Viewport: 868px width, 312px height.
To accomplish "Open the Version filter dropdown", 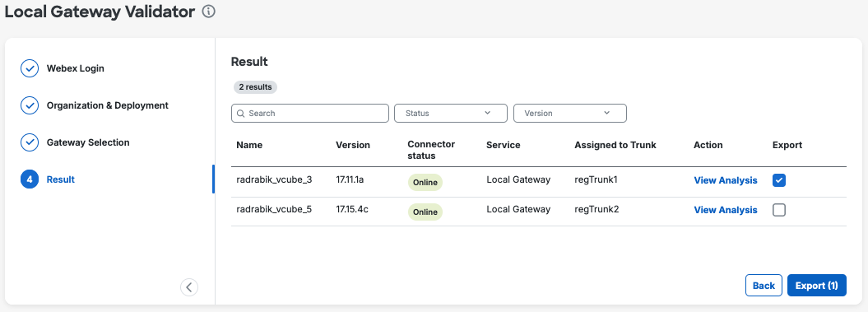I will (570, 113).
